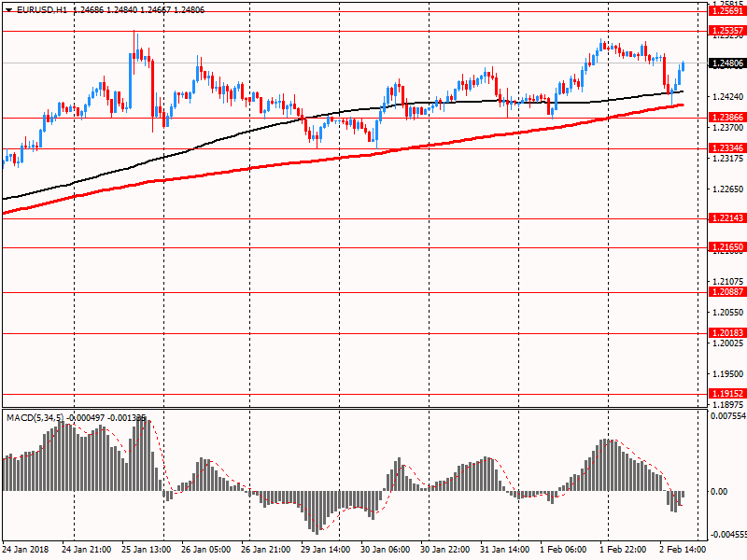The width and height of the screenshot is (747, 560).
Task: Click the 2 Feb 14:00 time label
Action: [683, 549]
